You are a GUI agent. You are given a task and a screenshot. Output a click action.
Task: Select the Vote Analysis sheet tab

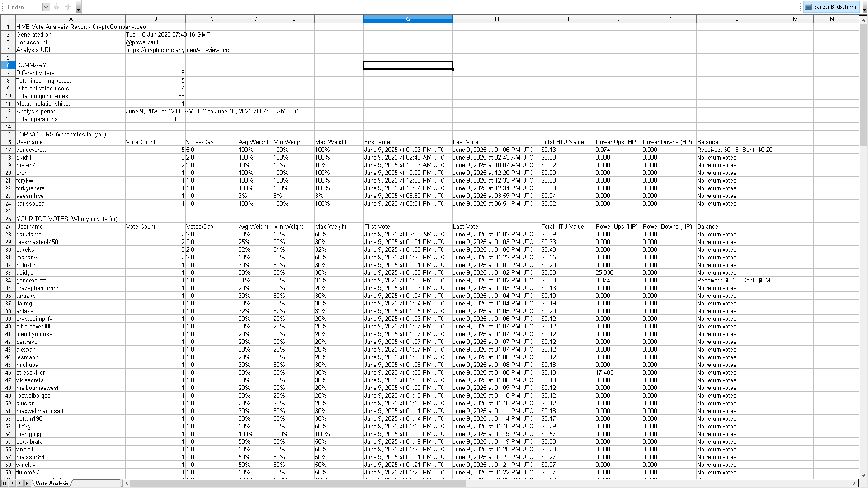tap(52, 483)
